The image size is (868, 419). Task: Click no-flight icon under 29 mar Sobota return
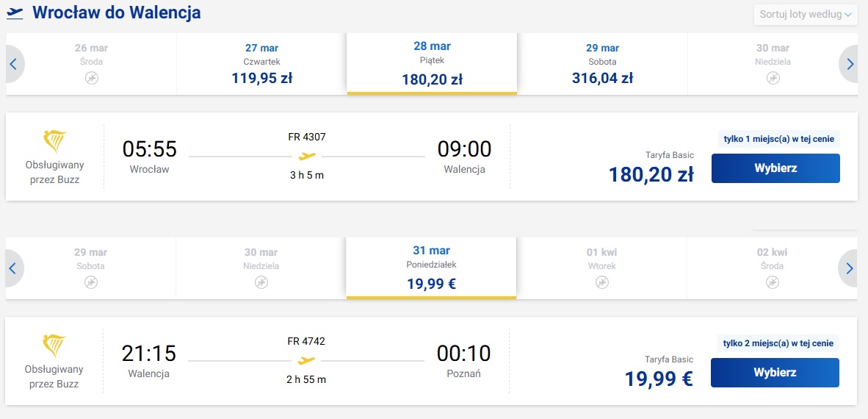click(91, 282)
